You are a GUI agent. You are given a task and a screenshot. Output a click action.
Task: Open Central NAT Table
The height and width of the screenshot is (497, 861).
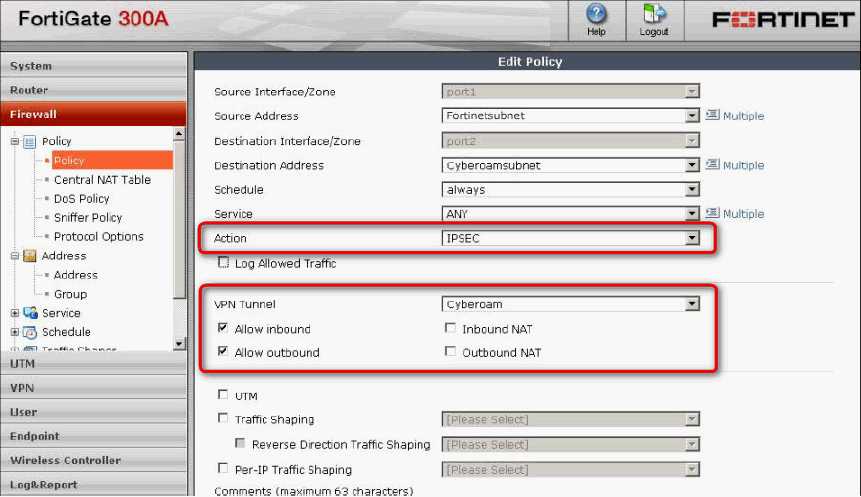(102, 180)
